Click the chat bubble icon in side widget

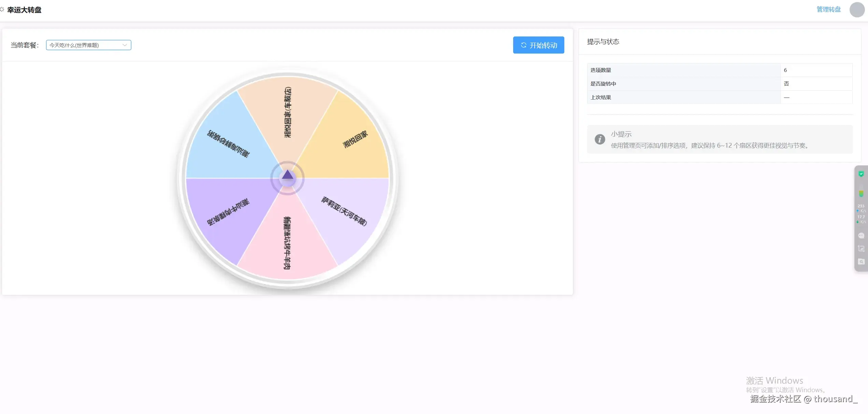click(861, 236)
